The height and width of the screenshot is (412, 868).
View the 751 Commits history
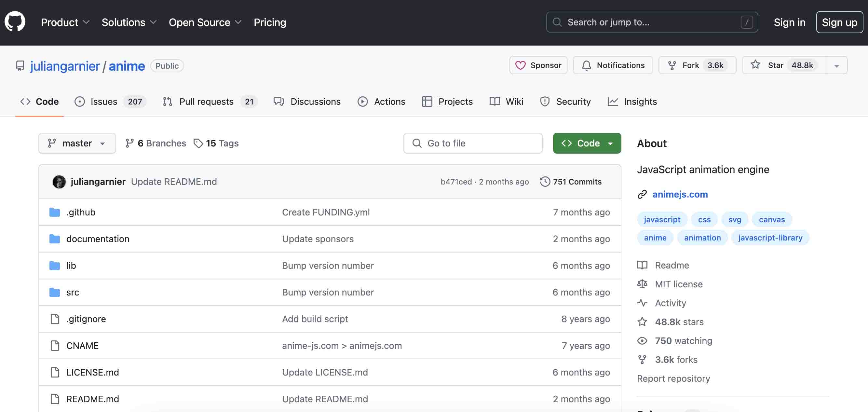(x=571, y=182)
